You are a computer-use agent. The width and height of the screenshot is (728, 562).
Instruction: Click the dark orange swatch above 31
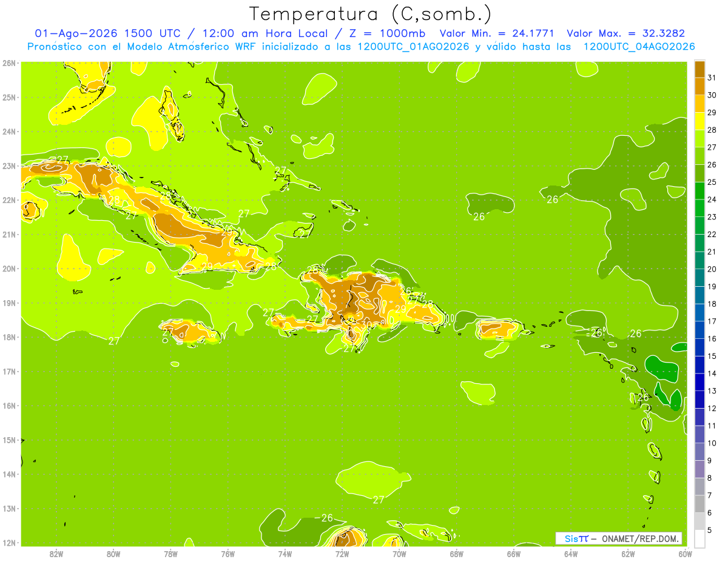(699, 69)
